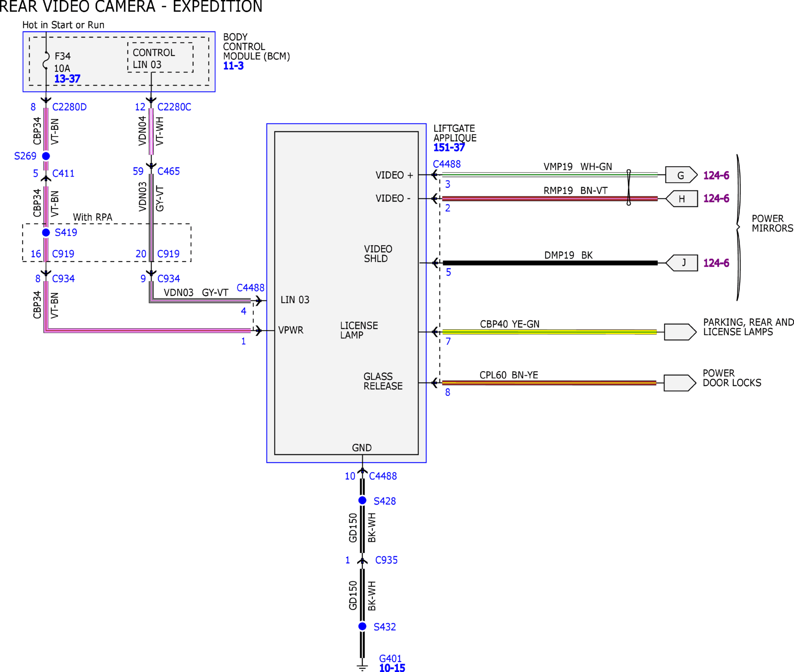The image size is (794, 672).
Task: Click the VPWR terminal label
Action: (x=291, y=330)
